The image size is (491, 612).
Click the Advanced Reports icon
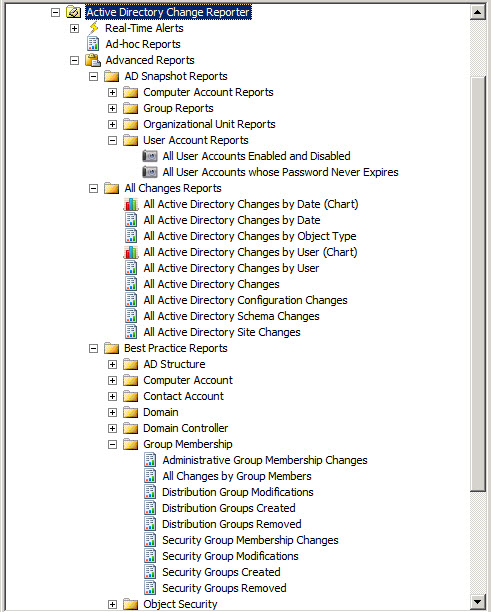tap(93, 60)
